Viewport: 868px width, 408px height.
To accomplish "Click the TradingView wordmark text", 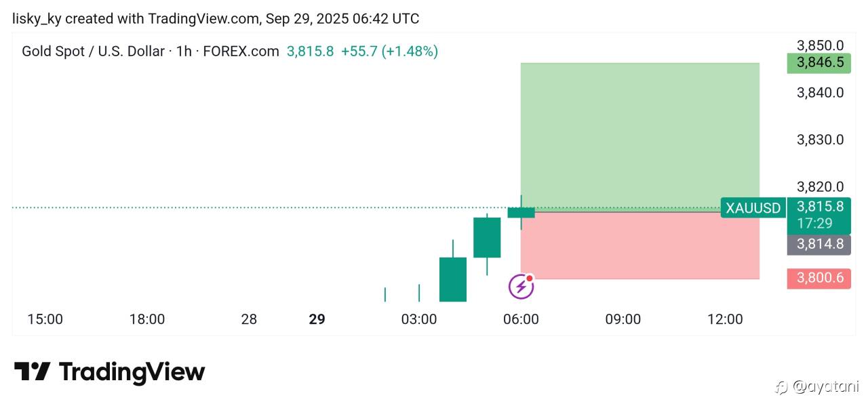I will [132, 371].
